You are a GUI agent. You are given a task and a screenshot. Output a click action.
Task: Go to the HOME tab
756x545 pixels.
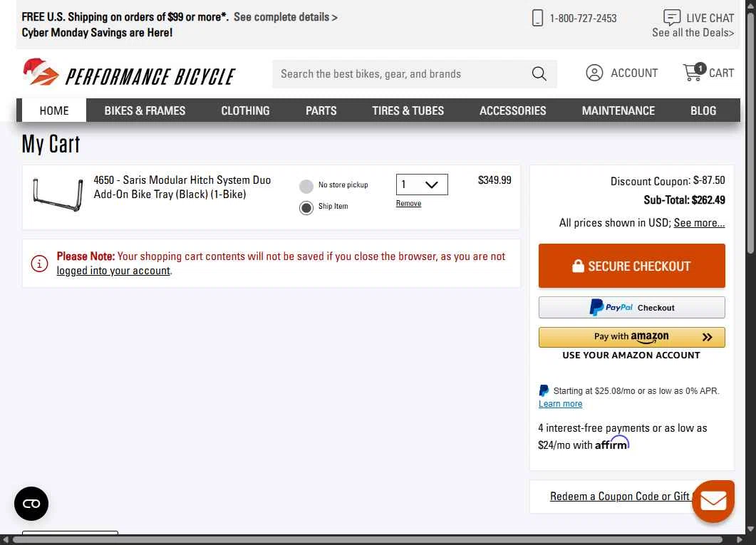(54, 110)
